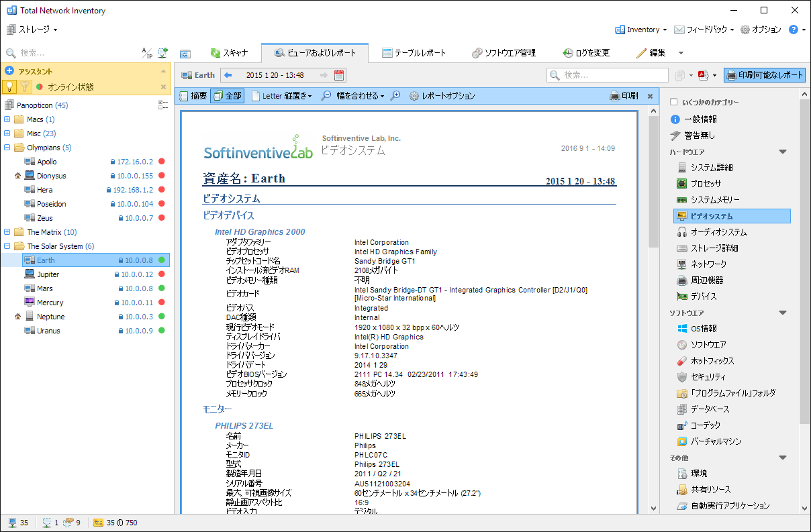Select オーディオシステム category
Image resolution: width=811 pixels, height=532 pixels.
click(x=718, y=232)
